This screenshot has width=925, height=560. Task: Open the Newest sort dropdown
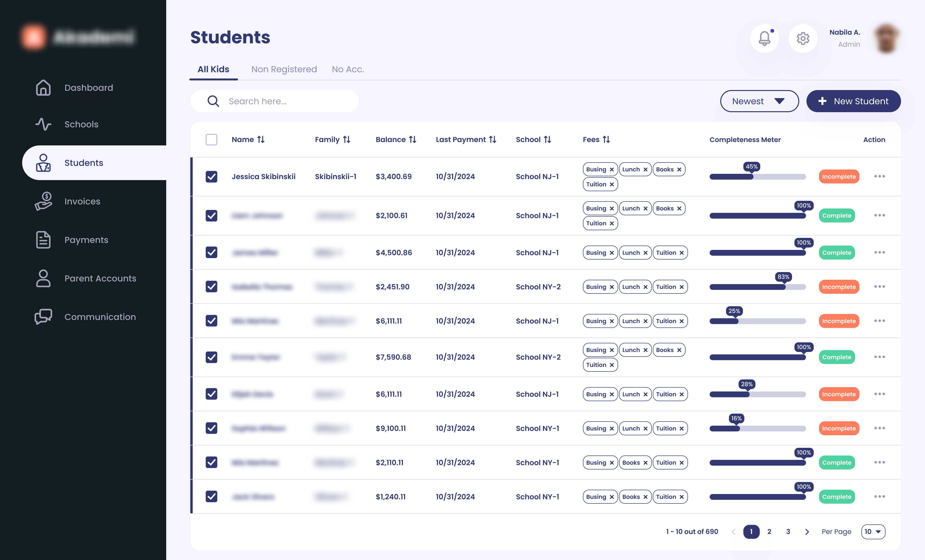(759, 101)
